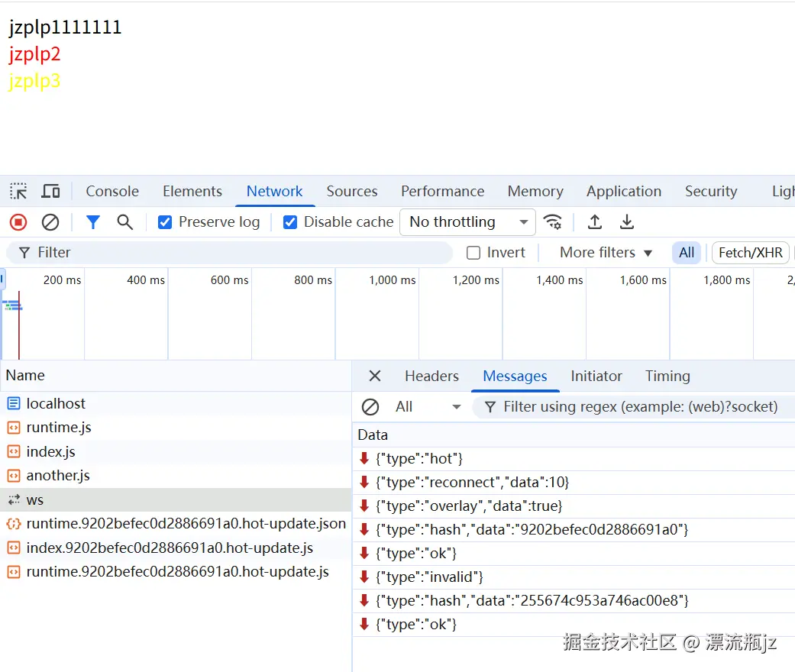Click the 1,000 ms timeline marker
The height and width of the screenshot is (672, 795).
pos(392,280)
